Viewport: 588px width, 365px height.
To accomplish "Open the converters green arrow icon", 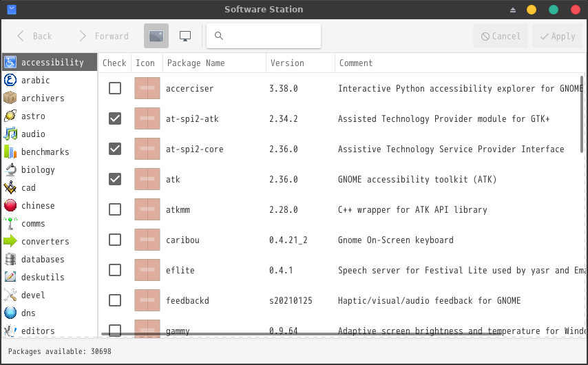I will coord(10,241).
